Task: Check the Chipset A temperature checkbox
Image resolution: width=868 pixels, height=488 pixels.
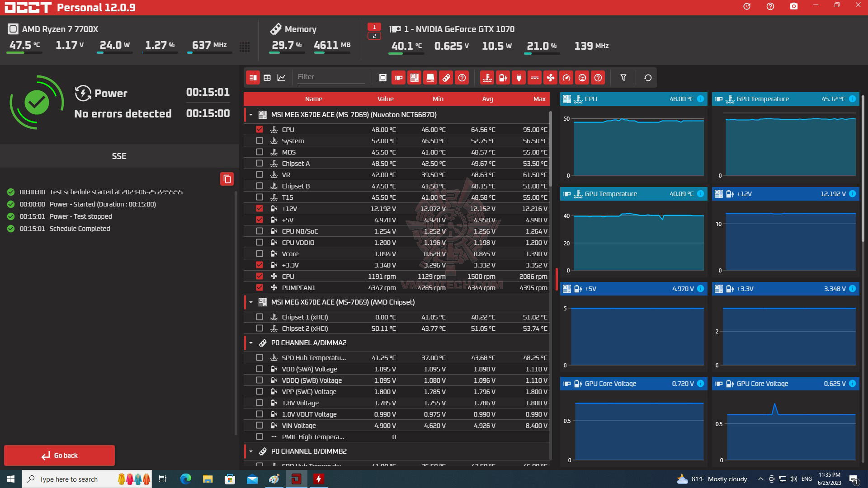Action: coord(259,163)
